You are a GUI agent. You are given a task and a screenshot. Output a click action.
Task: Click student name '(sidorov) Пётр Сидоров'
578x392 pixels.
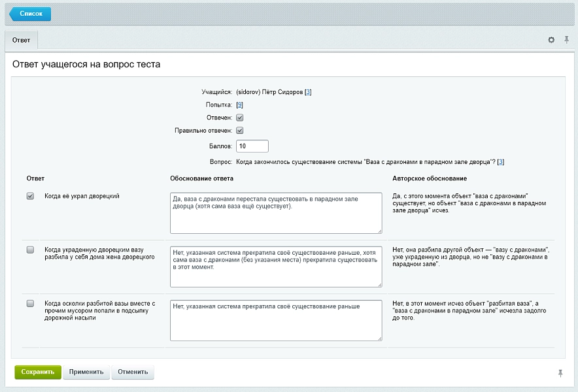[x=269, y=92]
